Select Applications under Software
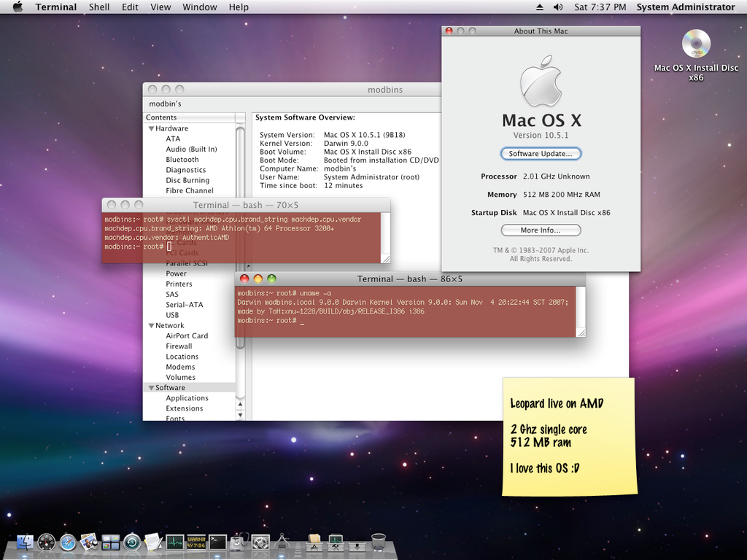Screen dimensions: 747x560 (187, 399)
